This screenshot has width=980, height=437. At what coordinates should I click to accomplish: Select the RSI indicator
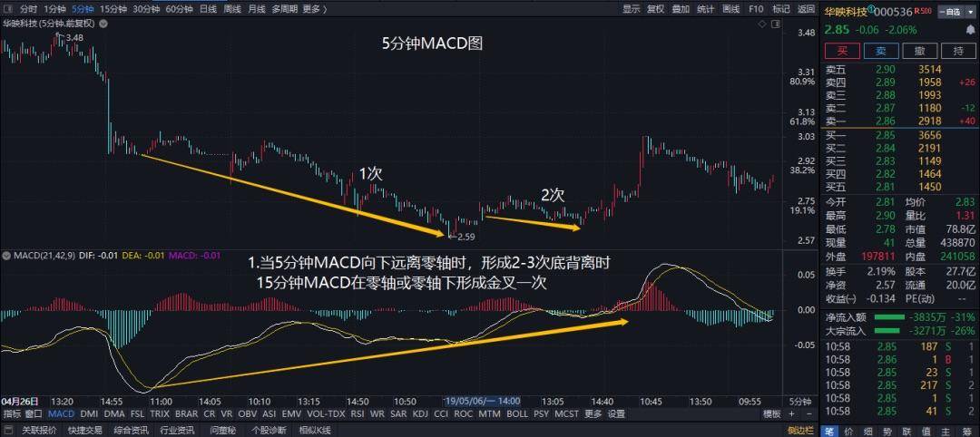357,413
